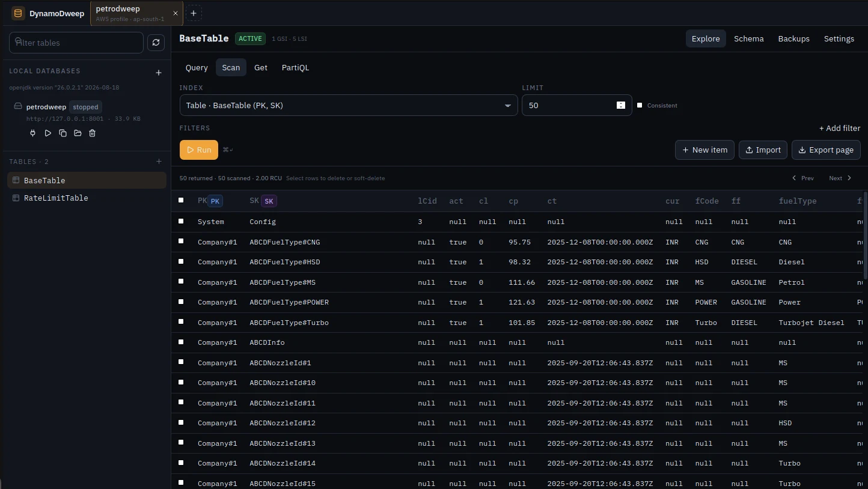Toggle the select-all rows checkbox

point(181,200)
